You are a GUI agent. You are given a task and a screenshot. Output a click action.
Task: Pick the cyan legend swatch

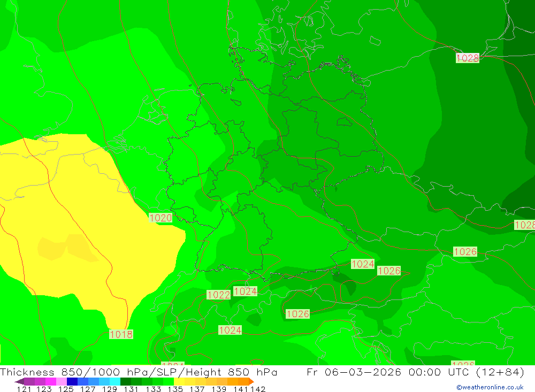click(115, 381)
